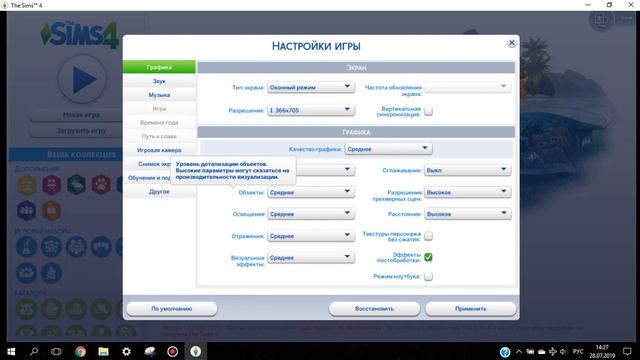Open the Визуальные эффекты dropdown
The image size is (640, 360).
(x=311, y=258)
